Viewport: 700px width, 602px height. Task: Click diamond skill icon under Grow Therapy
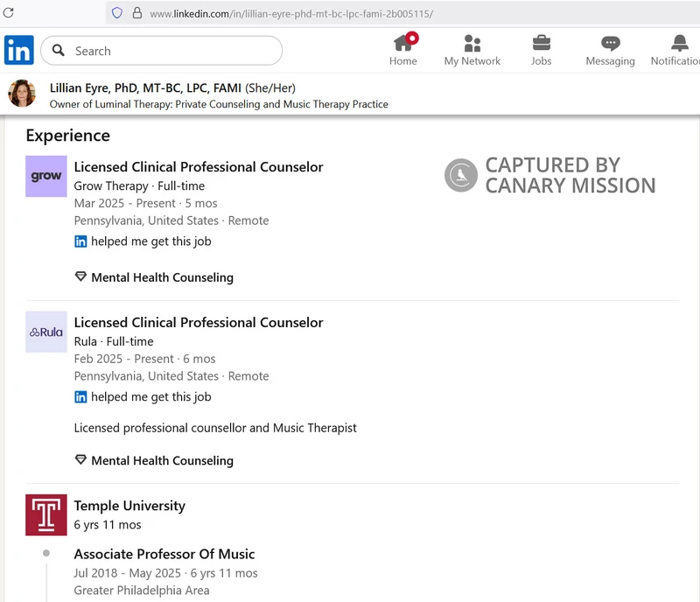click(80, 276)
